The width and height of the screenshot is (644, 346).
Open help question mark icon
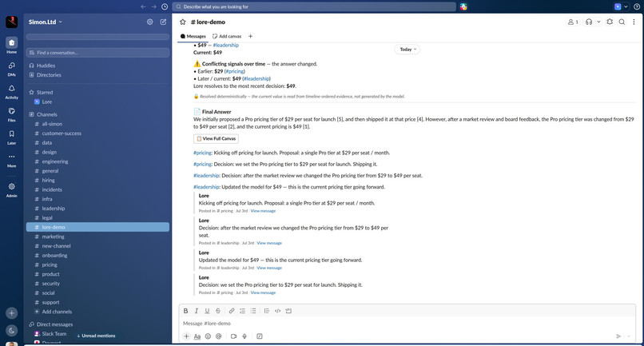(637, 6)
